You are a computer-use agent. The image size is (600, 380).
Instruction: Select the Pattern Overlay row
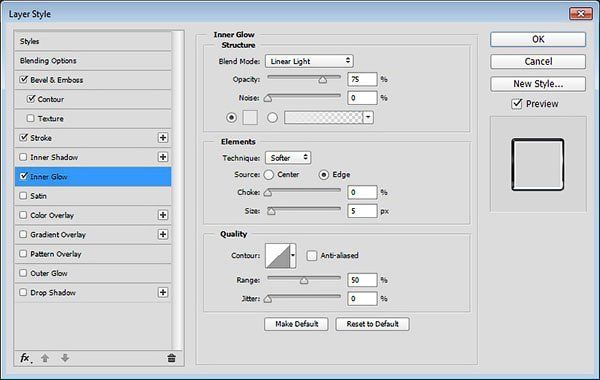93,254
